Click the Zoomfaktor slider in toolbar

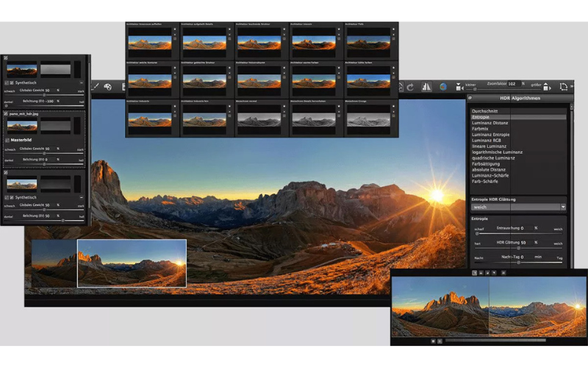(502, 89)
